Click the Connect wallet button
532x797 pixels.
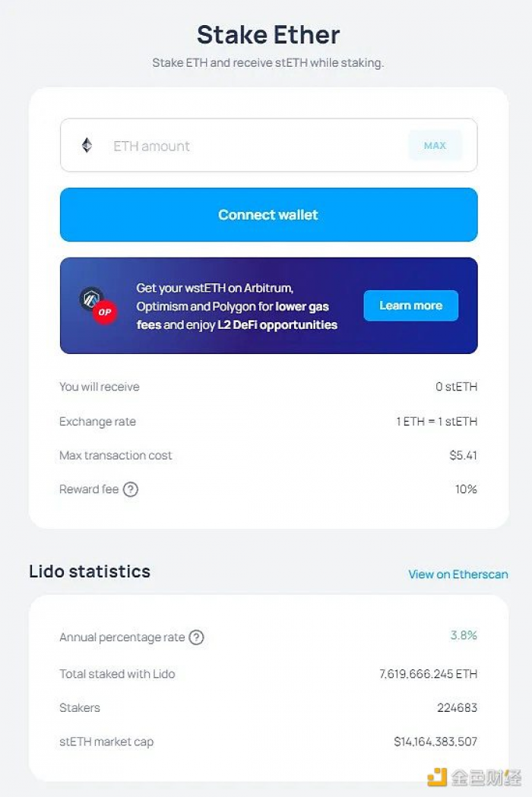tap(268, 214)
